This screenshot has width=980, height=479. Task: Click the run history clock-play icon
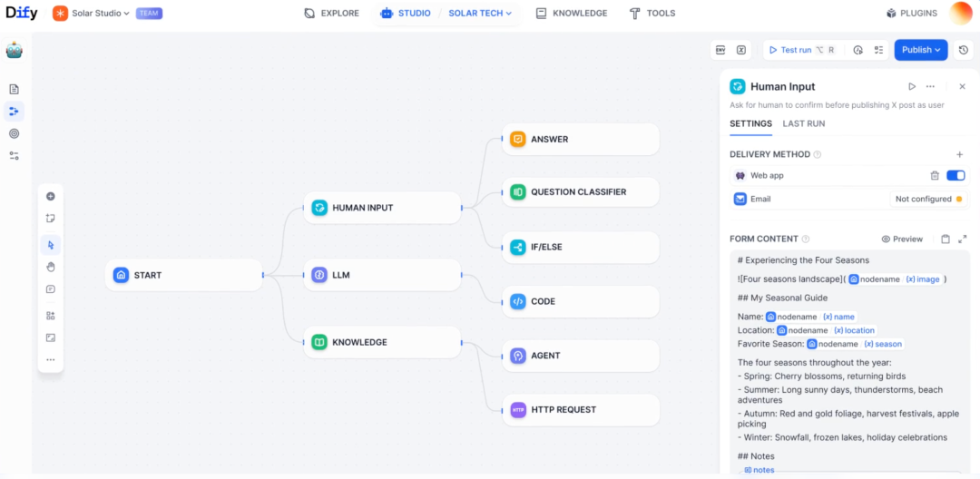[858, 50]
